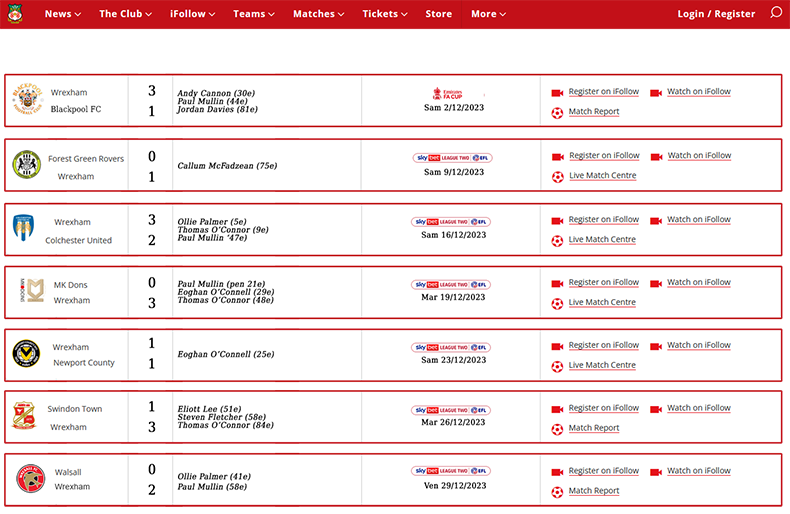Click Login / Register link

716,14
